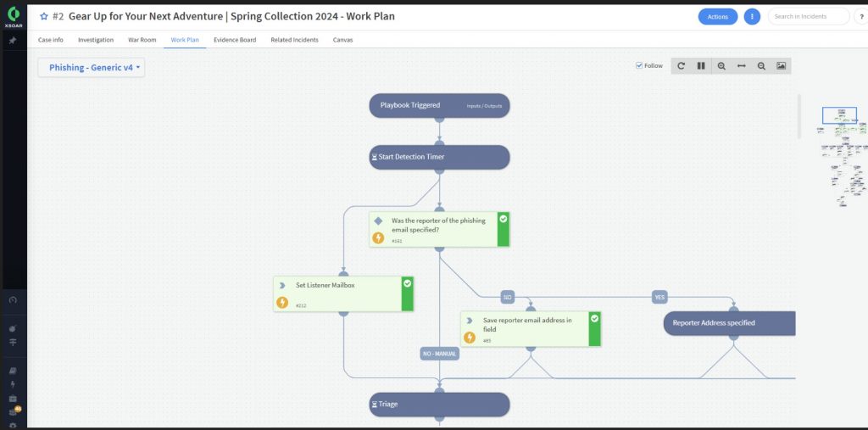Viewport: 868px width, 430px height.
Task: Click diamond condition icon on task #161
Action: tap(378, 221)
